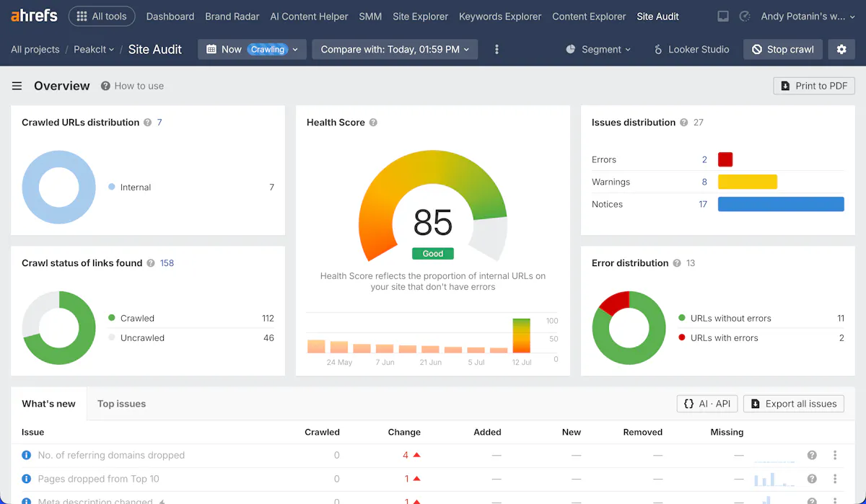Screen dimensions: 866x504
Task: Click the AI · API button
Action: (707, 404)
